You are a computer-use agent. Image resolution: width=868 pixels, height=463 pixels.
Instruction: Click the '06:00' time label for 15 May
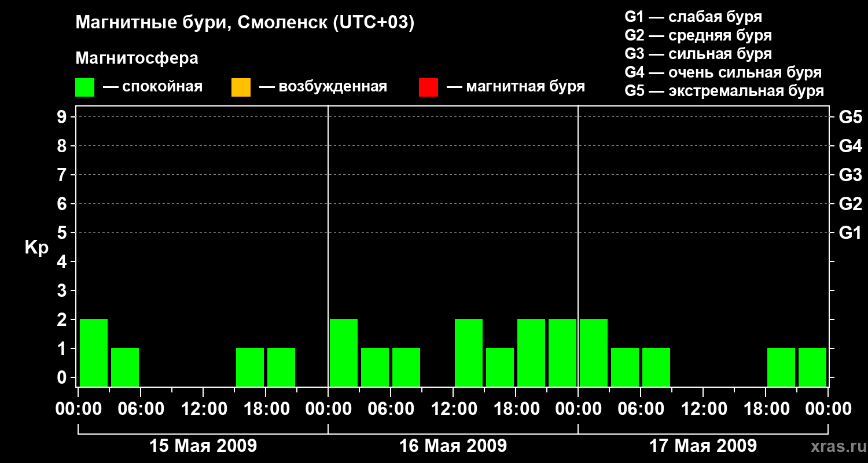(x=141, y=409)
